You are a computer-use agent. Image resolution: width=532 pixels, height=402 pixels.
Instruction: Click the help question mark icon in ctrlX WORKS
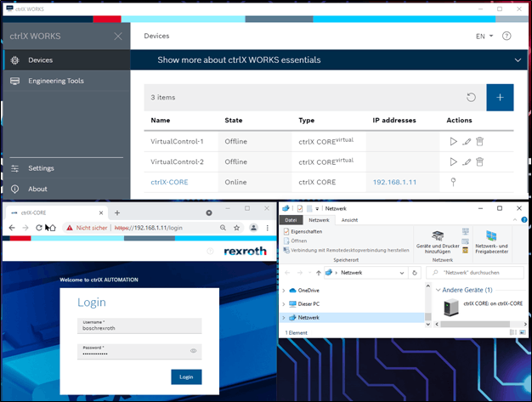coord(507,36)
